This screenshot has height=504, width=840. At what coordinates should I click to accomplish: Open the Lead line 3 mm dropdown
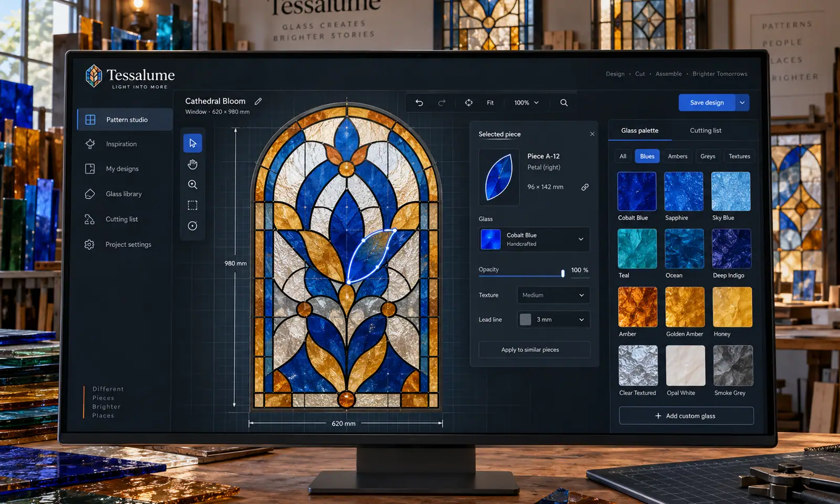click(553, 320)
